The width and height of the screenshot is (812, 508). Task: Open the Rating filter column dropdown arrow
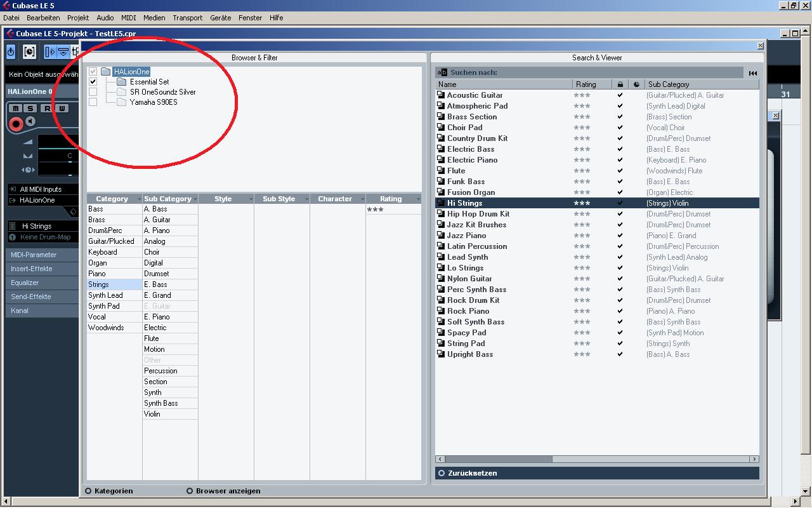pyautogui.click(x=418, y=199)
